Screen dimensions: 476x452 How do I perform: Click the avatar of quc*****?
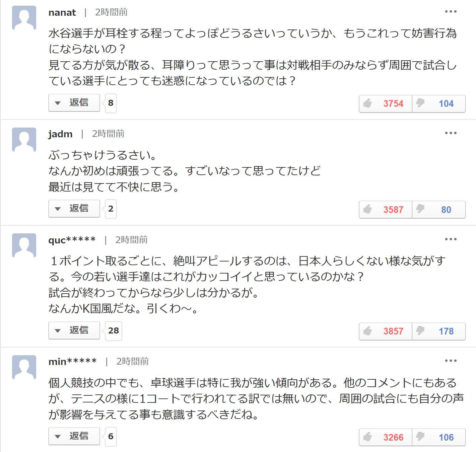click(x=24, y=245)
